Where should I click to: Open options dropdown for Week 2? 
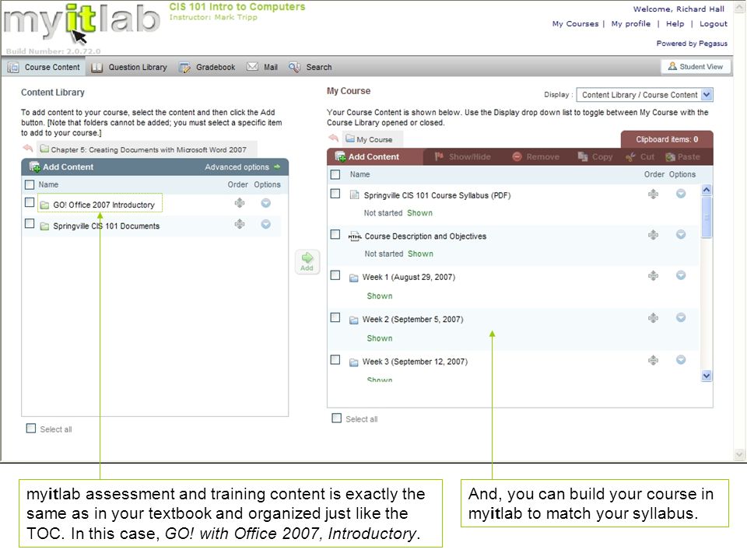click(x=682, y=317)
